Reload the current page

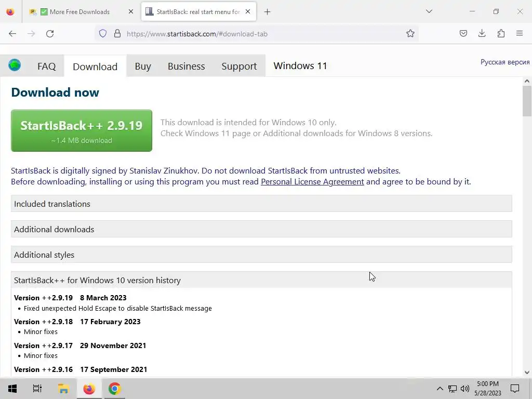pos(50,34)
